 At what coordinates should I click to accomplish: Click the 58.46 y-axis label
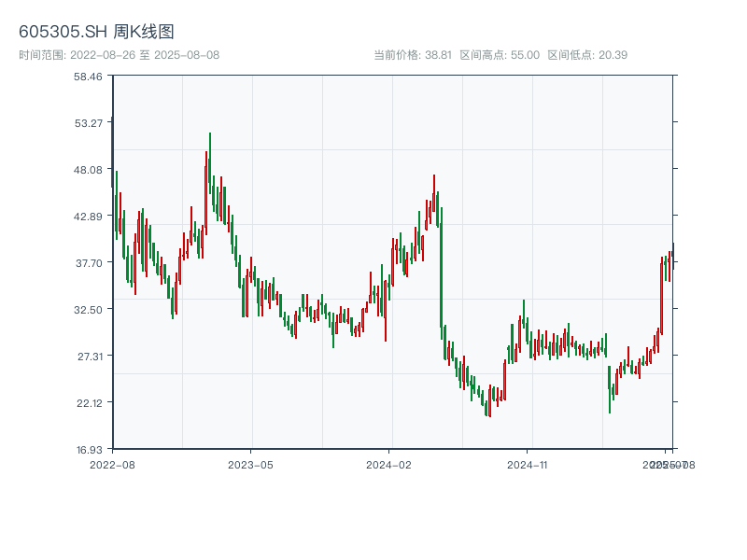pyautogui.click(x=88, y=77)
